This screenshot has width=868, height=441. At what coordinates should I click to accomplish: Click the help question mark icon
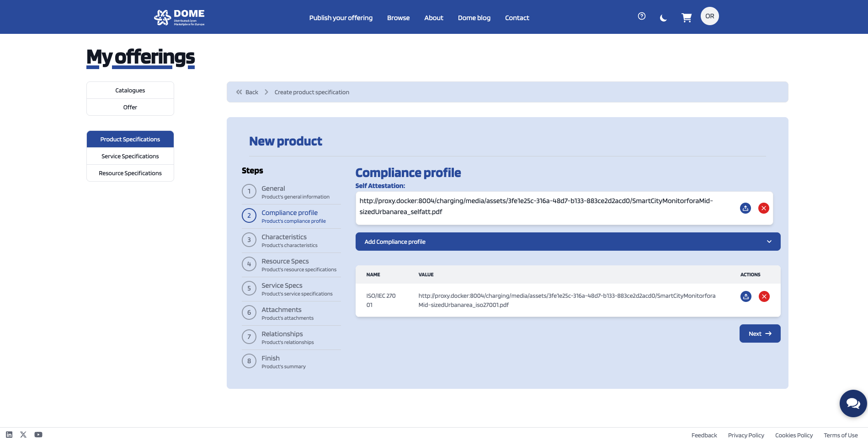click(x=642, y=16)
